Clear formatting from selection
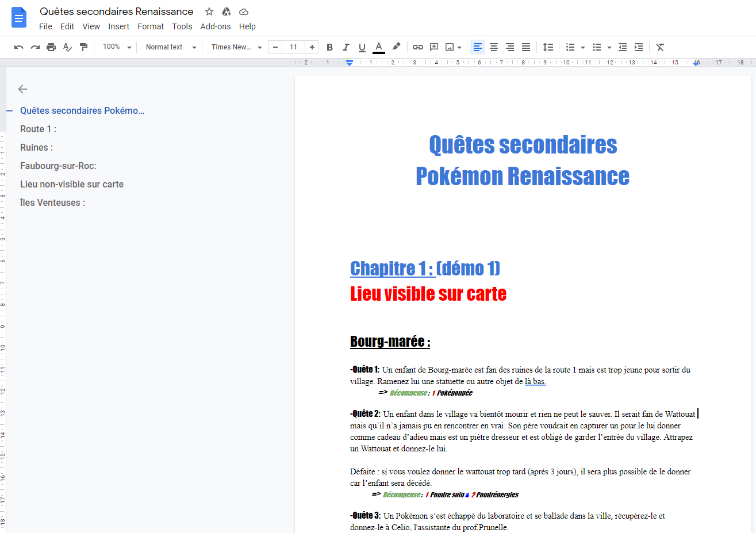This screenshot has width=756, height=533. click(660, 47)
